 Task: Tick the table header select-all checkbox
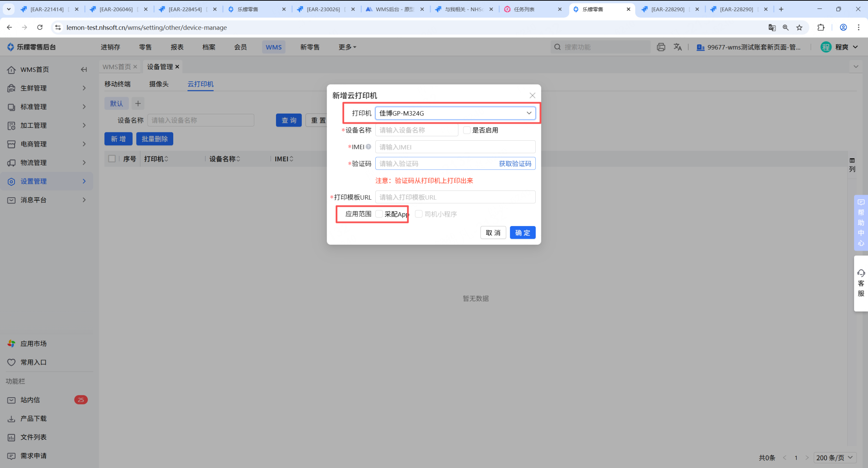112,159
